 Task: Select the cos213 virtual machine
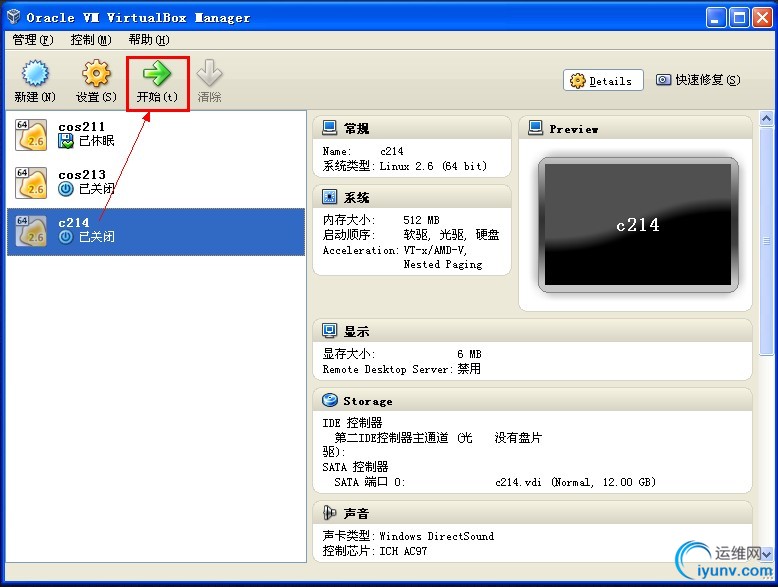(156, 183)
